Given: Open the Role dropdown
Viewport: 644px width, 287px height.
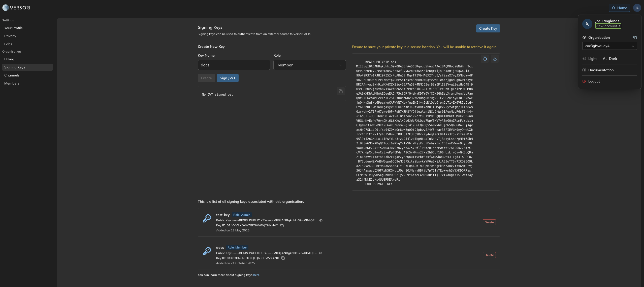Looking at the screenshot, I should coord(309,65).
